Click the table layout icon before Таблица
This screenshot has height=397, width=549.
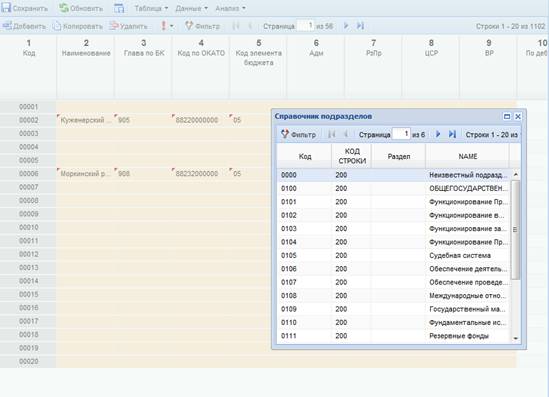119,8
